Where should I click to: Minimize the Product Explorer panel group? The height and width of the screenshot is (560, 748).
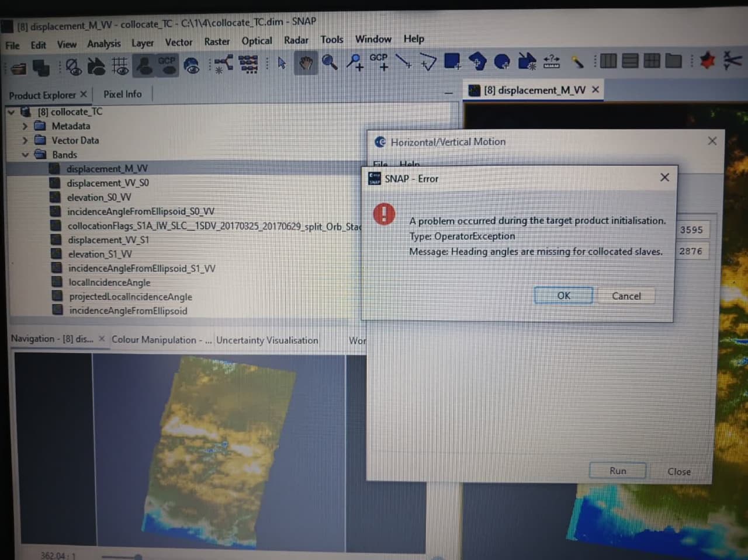(x=448, y=92)
